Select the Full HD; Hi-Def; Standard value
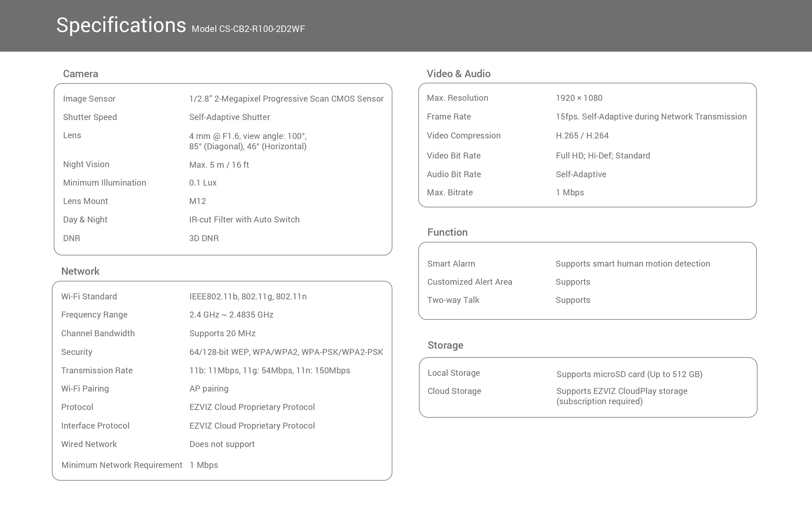 tap(603, 156)
